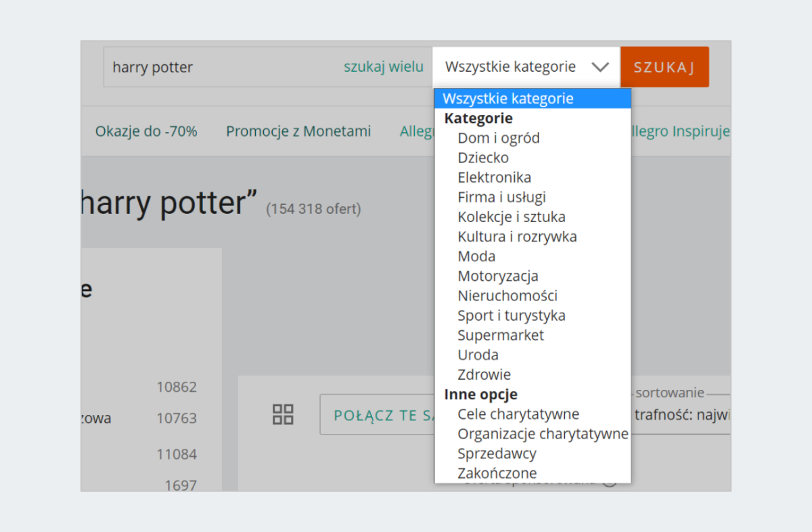Click the category dropdown chevron arrow

600,67
